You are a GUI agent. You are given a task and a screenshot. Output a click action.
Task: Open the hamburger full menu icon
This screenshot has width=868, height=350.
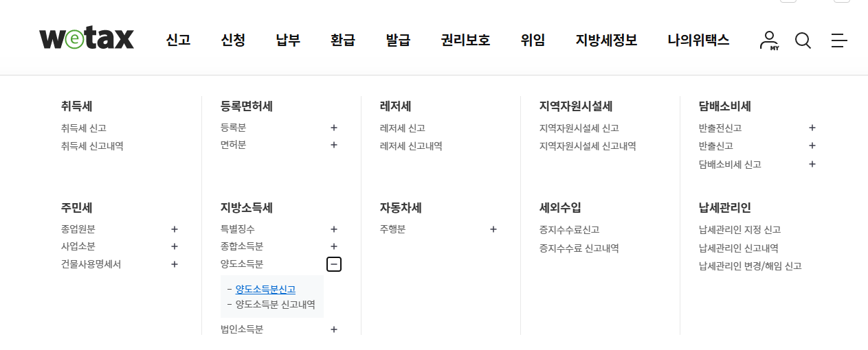(x=839, y=40)
